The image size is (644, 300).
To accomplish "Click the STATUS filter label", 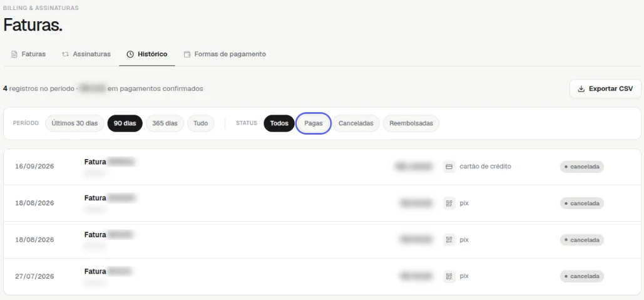I will pos(247,123).
